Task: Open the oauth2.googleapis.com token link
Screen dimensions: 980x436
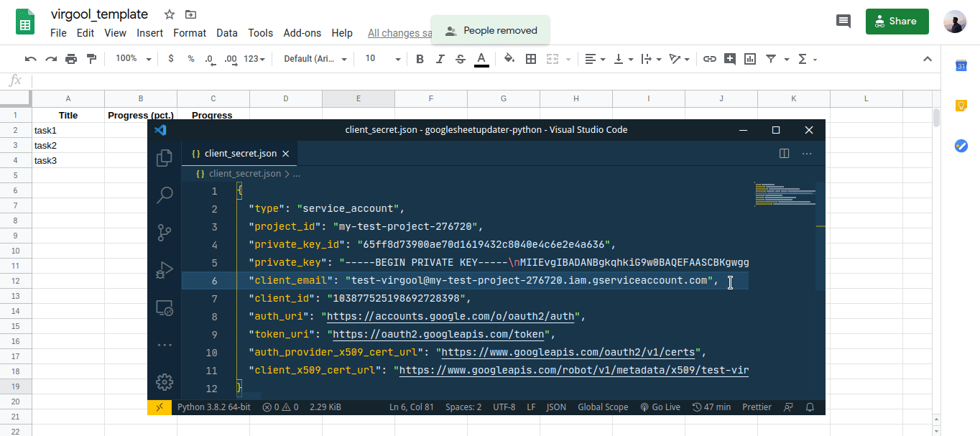Action: coord(438,335)
